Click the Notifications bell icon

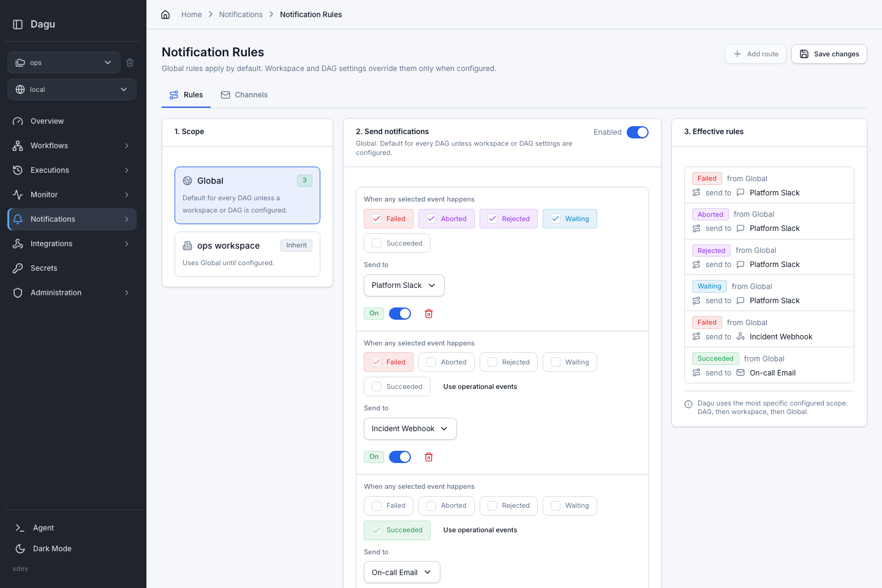click(18, 219)
